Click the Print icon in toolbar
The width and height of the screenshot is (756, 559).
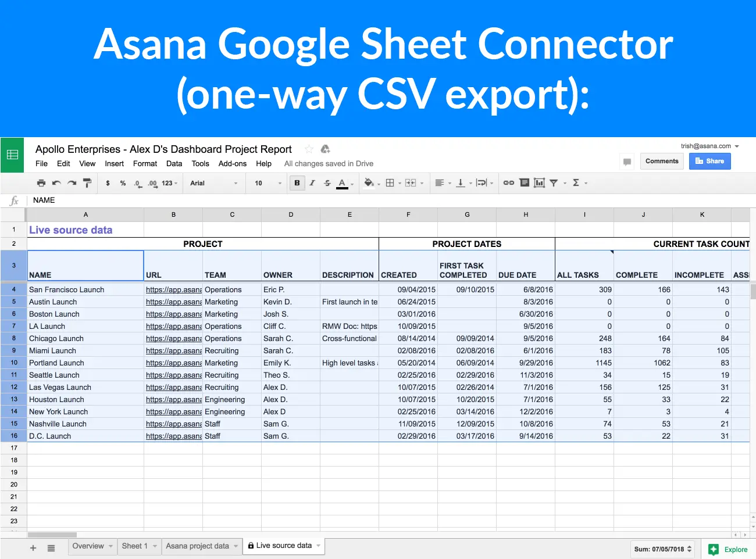41,183
